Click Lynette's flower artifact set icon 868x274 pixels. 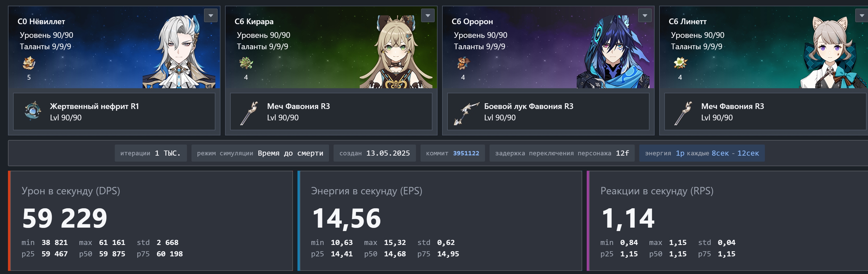pyautogui.click(x=680, y=63)
